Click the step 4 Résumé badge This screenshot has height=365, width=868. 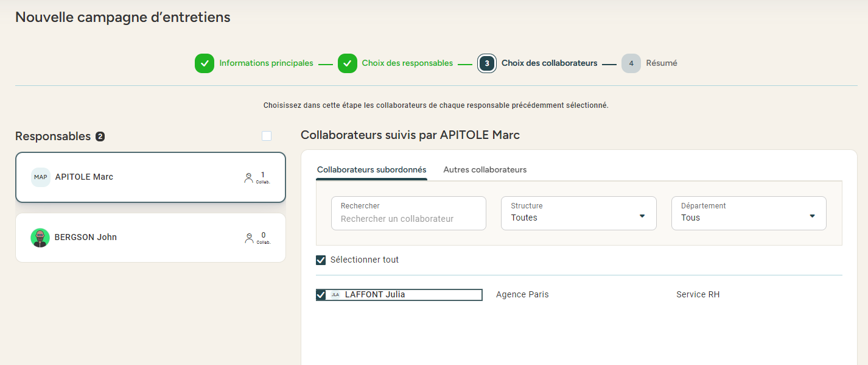click(631, 63)
